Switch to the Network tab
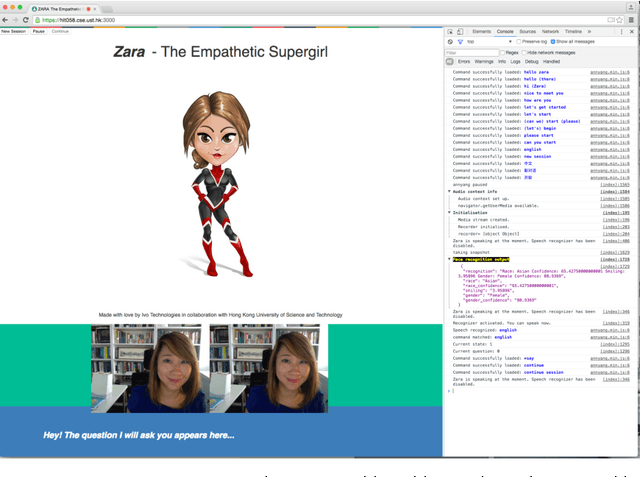Viewport: 640px width, 477px height. (551, 32)
